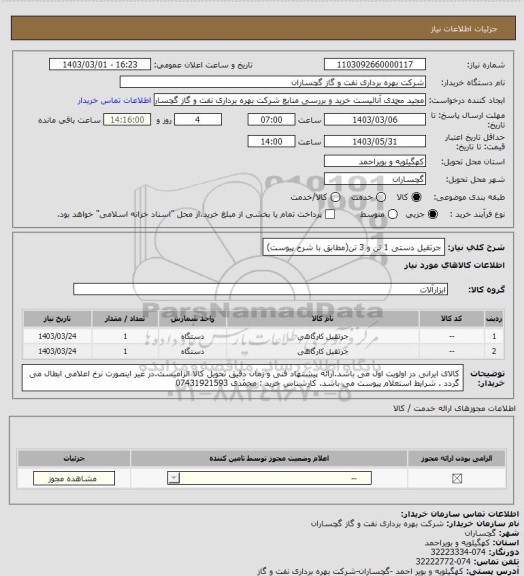Screen dimensions: 524x576
Task: Click response deadline time 07:00
Action: coord(272,120)
